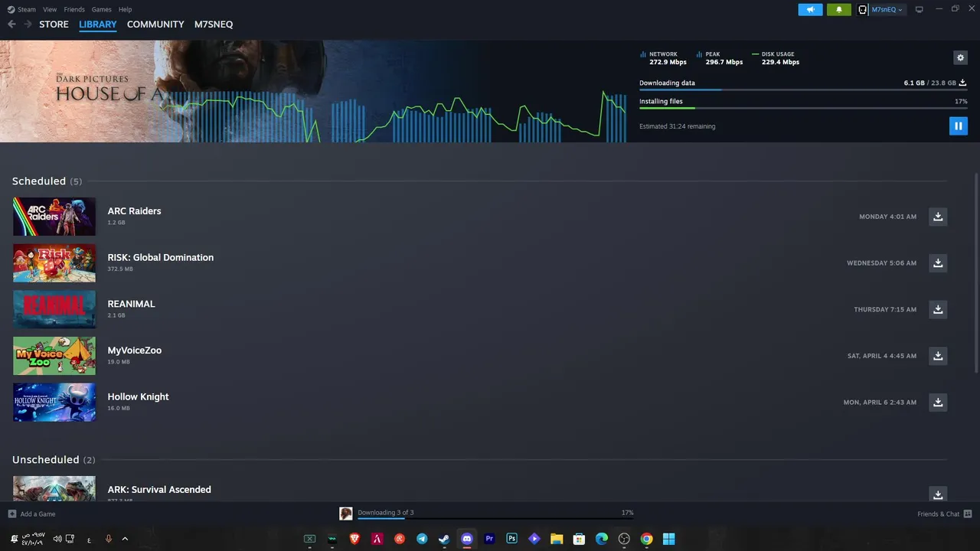The width and height of the screenshot is (980, 551).
Task: Click the Hollow Knight title
Action: click(138, 397)
